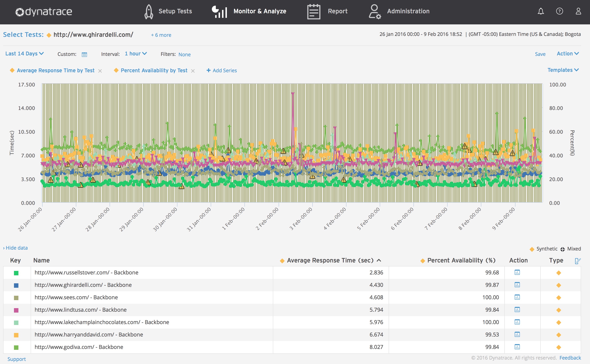Screen dimensions: 590x364
Task: Select Percent Availability by Test series
Action: tap(154, 70)
